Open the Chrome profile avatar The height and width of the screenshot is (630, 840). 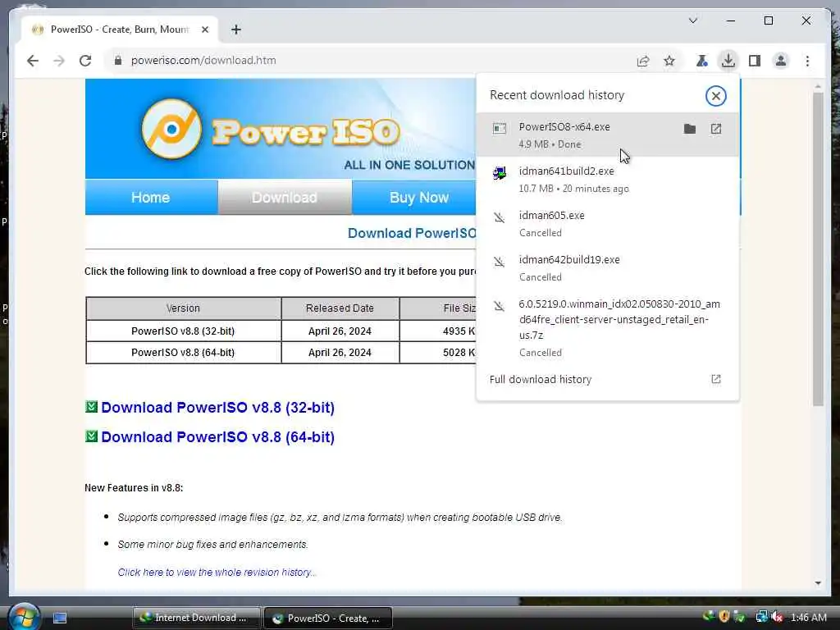pyautogui.click(x=781, y=61)
